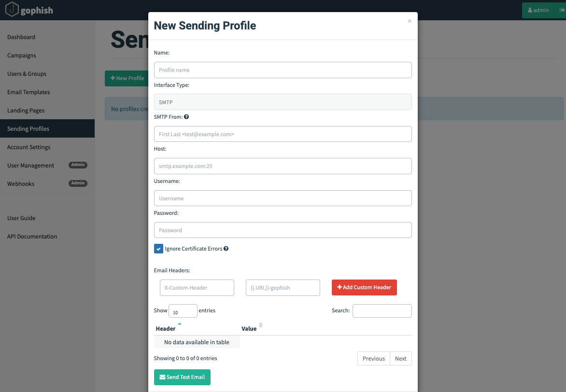The image size is (566, 392).
Task: Open the API Documentation link
Action: (x=32, y=237)
